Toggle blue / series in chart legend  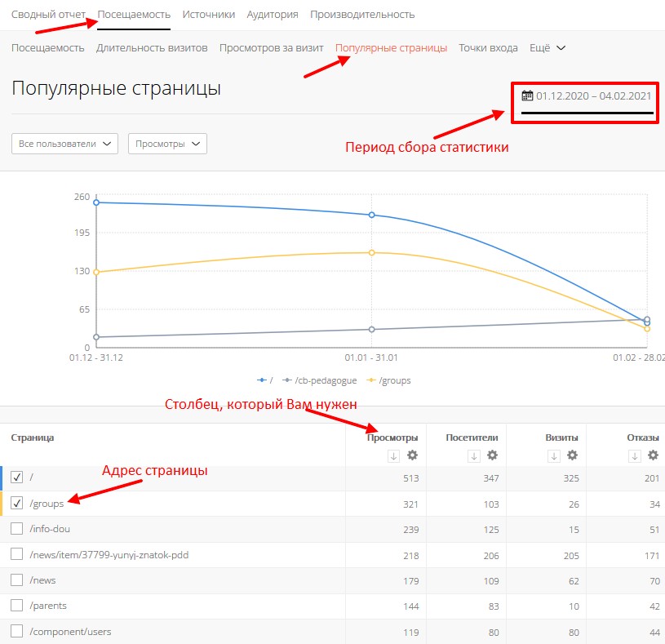coord(265,380)
